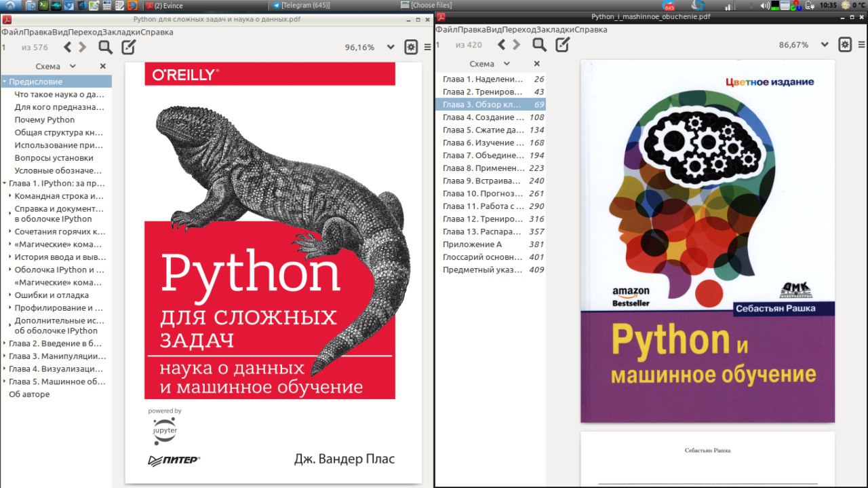
Task: Click the annotate pencil icon in left window
Action: click(128, 47)
